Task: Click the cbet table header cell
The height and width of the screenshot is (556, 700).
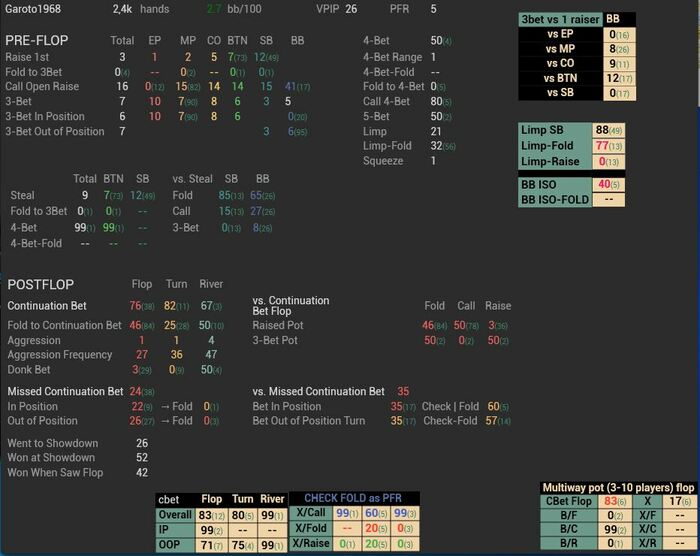Action: [x=175, y=500]
